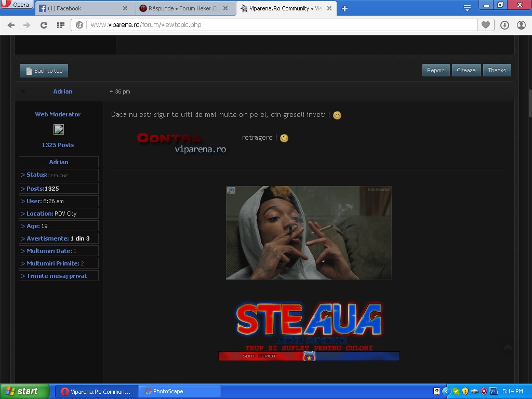The height and width of the screenshot is (399, 532).
Task: Click Avertismente: 1 din 3 row
Action: [x=59, y=238]
